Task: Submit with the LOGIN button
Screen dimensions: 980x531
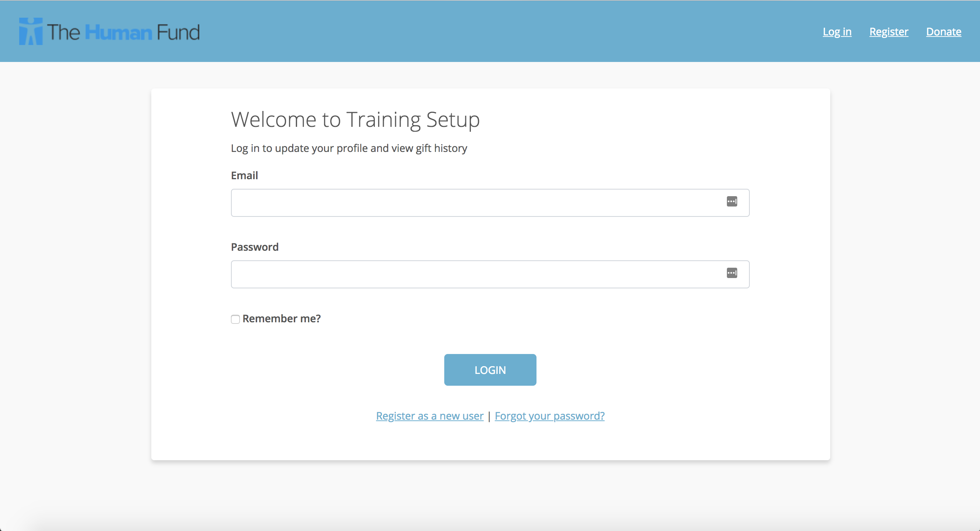Action: [490, 370]
